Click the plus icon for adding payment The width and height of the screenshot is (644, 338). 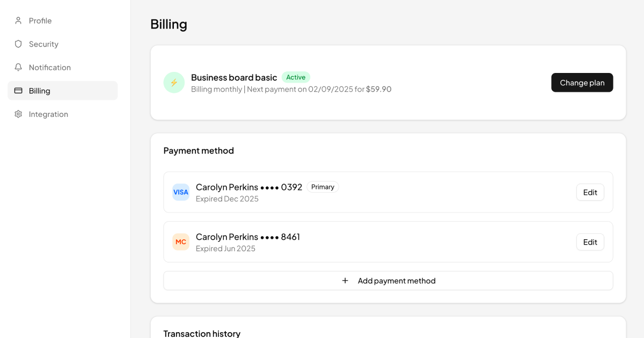point(345,281)
